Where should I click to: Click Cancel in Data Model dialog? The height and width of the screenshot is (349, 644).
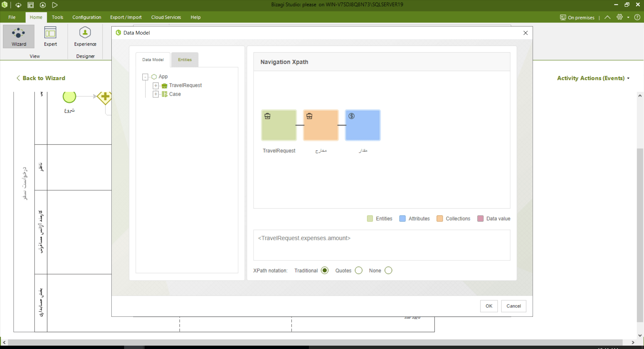pyautogui.click(x=514, y=306)
